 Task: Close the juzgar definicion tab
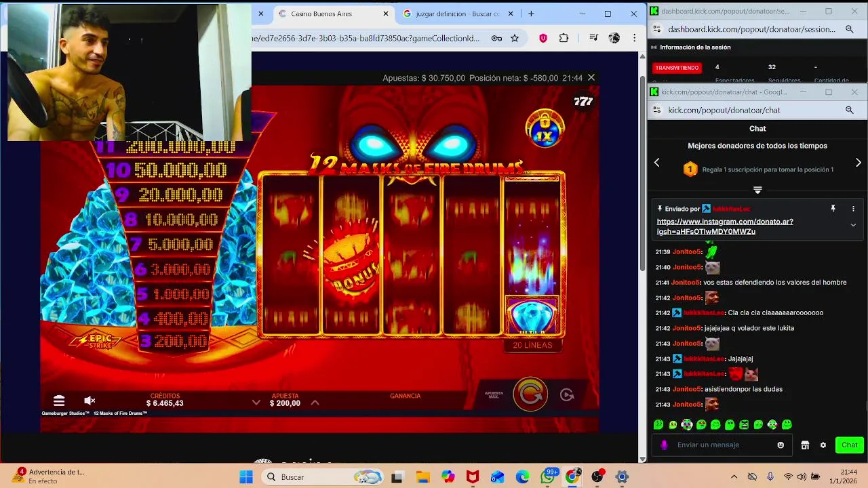(511, 14)
